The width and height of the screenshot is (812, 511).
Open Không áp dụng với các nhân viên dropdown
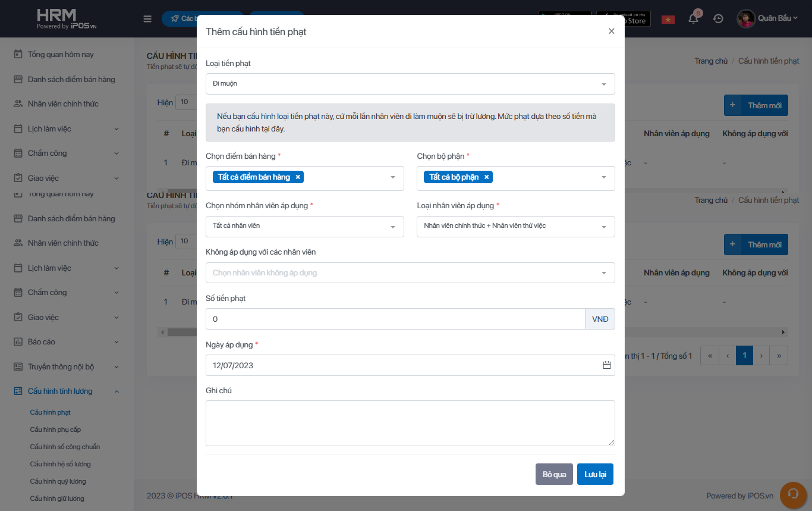pos(410,273)
